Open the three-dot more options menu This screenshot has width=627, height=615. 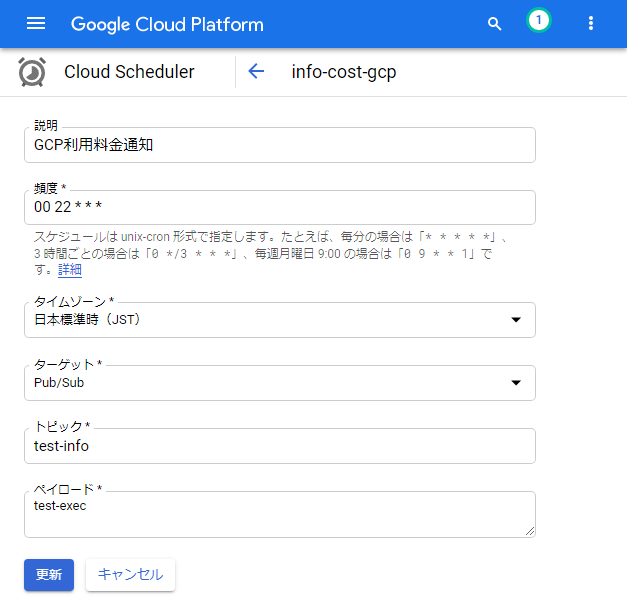point(591,23)
